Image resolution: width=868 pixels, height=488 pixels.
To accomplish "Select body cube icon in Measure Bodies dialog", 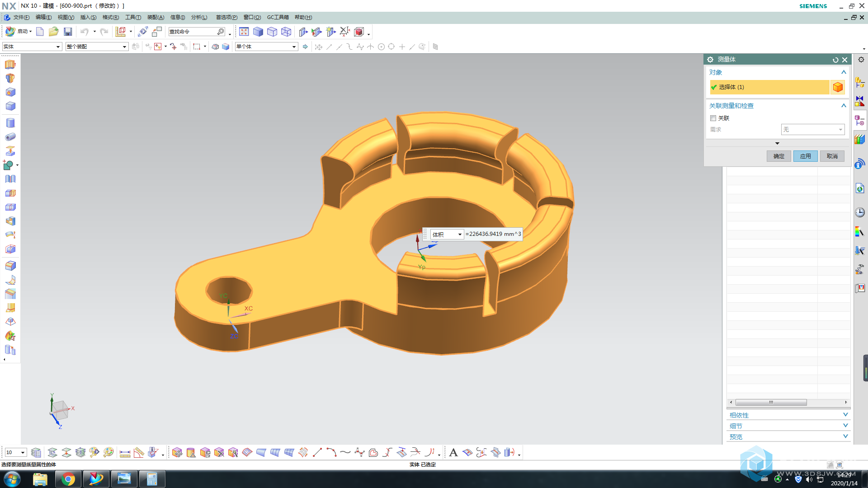I will pos(838,87).
